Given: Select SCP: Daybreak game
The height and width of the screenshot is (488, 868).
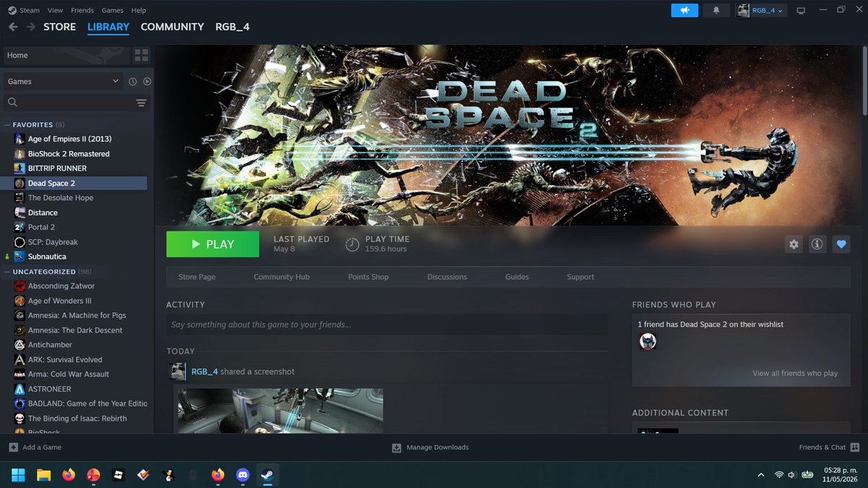Looking at the screenshot, I should pyautogui.click(x=53, y=242).
